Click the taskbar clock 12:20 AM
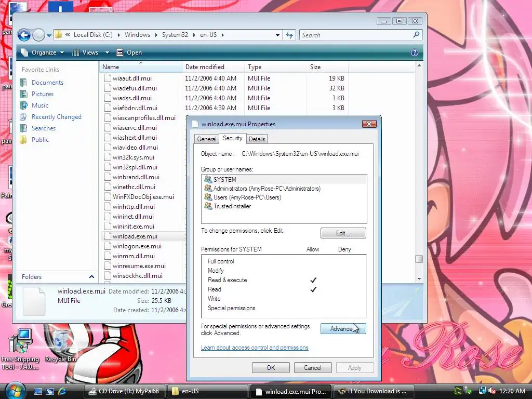Image resolution: width=532 pixels, height=399 pixels. pos(512,391)
